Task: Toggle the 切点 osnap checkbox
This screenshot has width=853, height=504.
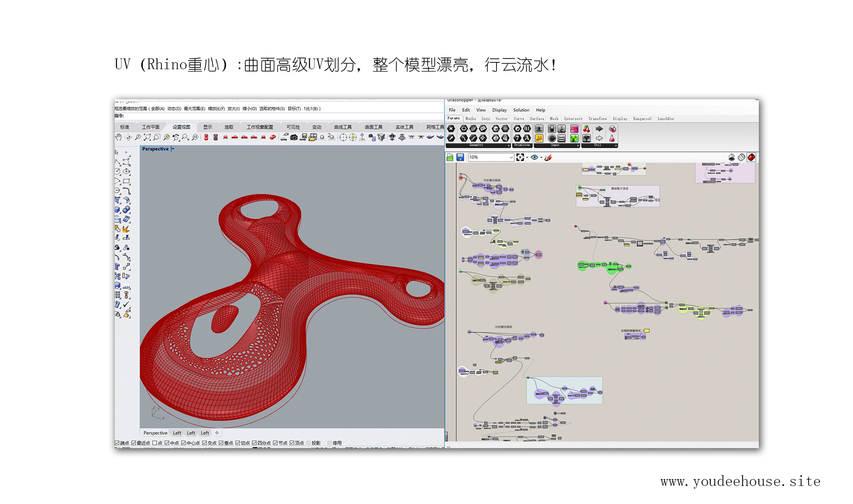Action: 238,443
